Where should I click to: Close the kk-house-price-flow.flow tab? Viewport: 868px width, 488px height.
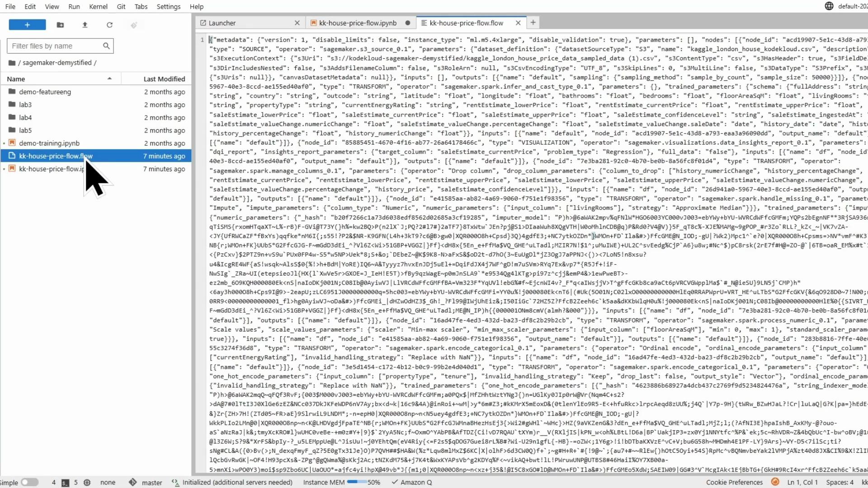coord(518,23)
